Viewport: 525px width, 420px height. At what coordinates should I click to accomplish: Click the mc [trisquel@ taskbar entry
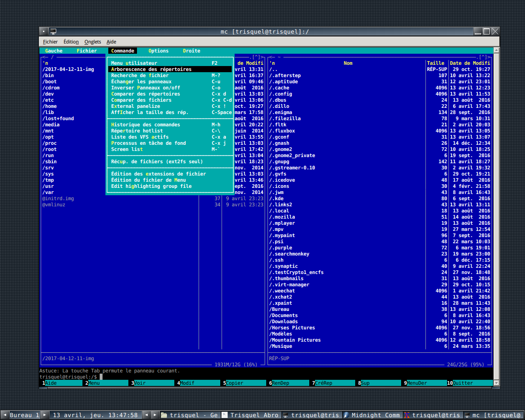[493, 415]
